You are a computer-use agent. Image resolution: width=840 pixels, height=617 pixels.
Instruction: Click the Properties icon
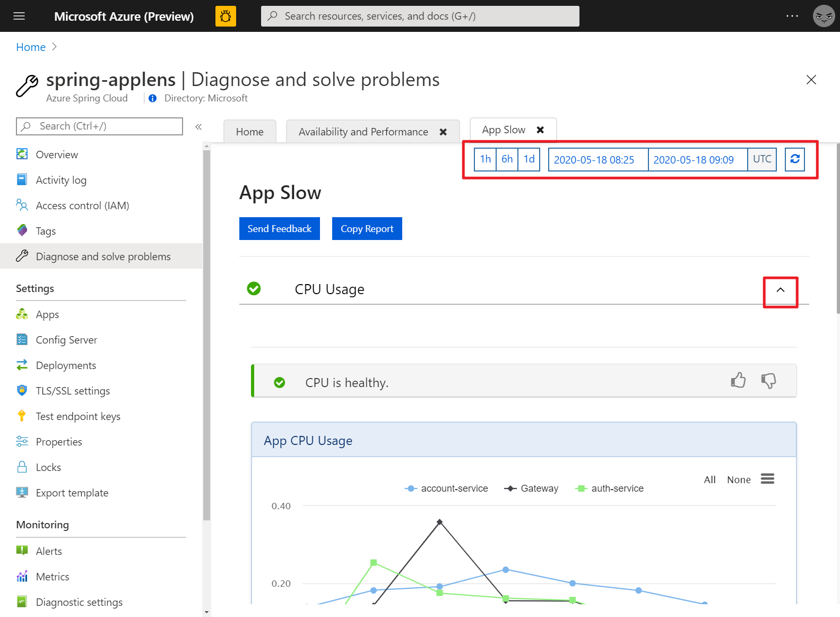coord(22,441)
